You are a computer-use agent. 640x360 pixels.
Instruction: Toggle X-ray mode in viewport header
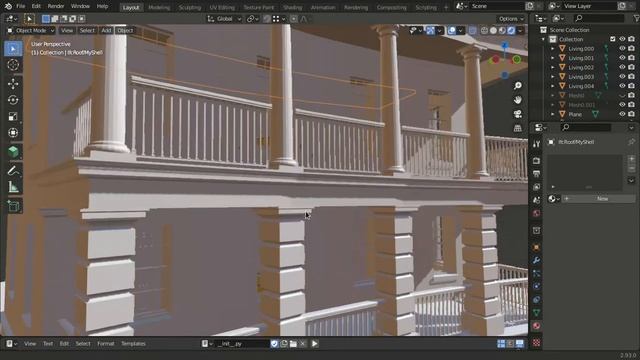472,31
